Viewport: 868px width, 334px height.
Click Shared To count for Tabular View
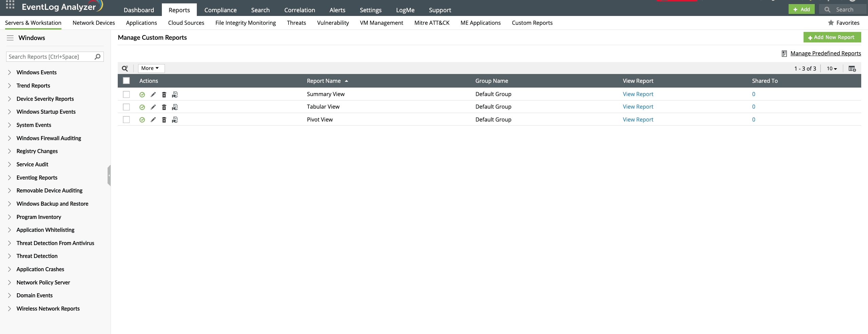tap(754, 107)
